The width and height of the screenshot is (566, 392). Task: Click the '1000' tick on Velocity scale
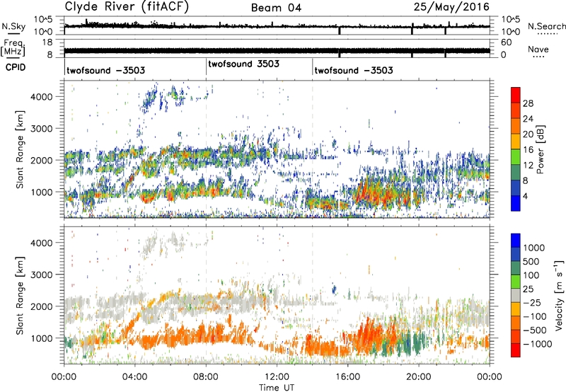click(533, 248)
